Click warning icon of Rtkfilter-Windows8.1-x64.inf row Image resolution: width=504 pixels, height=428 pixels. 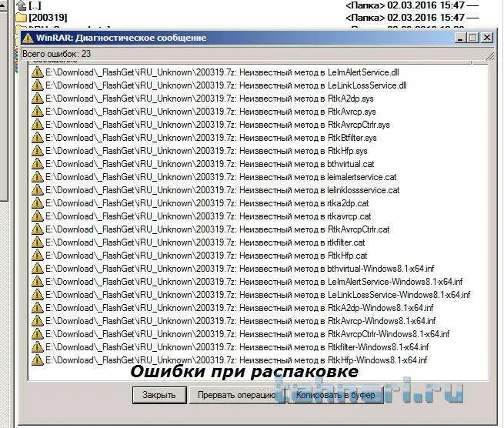click(37, 347)
